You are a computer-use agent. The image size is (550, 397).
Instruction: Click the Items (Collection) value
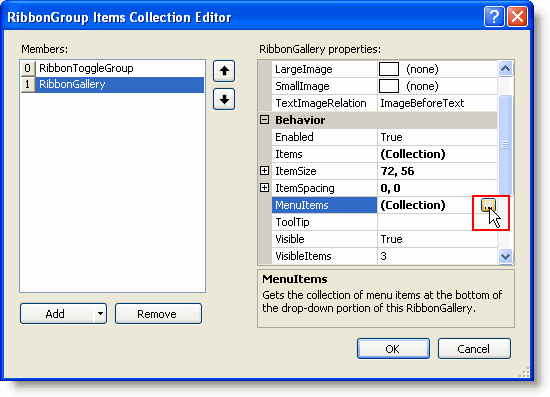coord(437,154)
